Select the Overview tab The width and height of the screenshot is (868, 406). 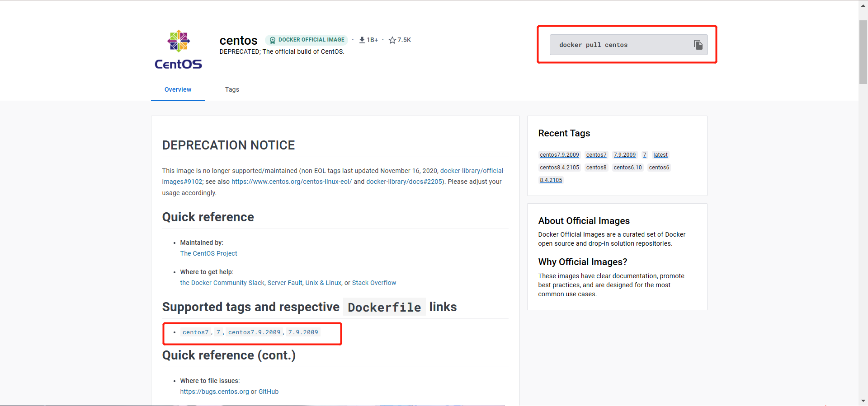coord(178,89)
